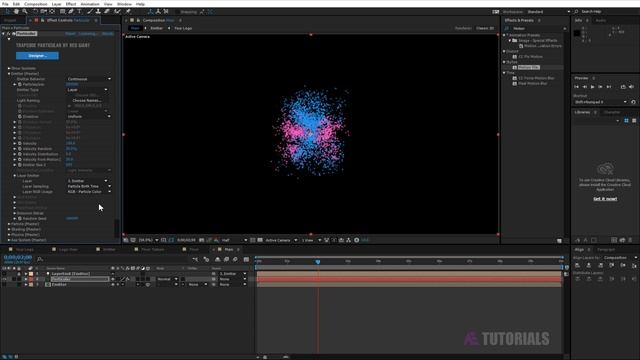Image resolution: width=640 pixels, height=360 pixels.
Task: Open the Effect menu
Action: [x=71, y=4]
